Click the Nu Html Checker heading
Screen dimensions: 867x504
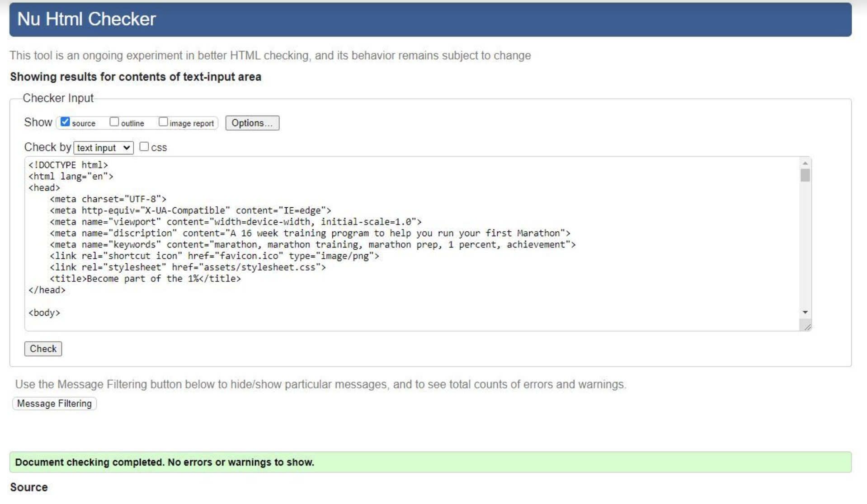pos(86,19)
